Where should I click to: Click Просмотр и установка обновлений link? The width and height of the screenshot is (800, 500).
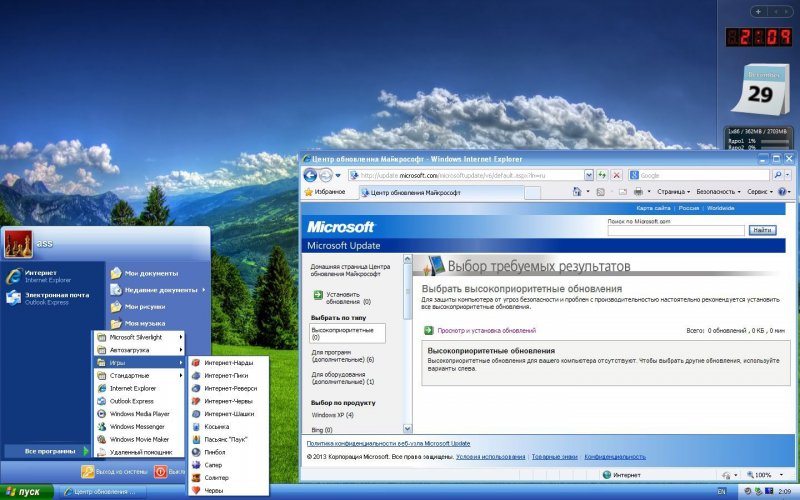pos(486,331)
